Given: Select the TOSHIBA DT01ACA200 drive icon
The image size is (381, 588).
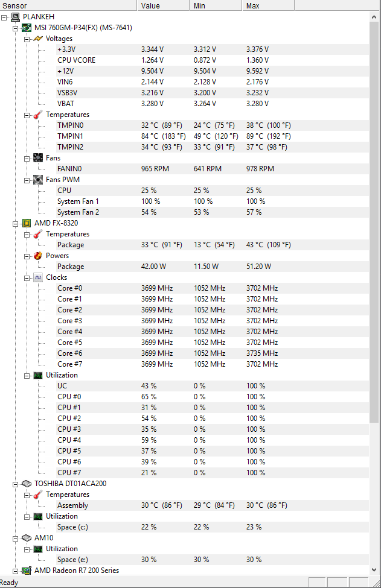Looking at the screenshot, I should pos(27,484).
